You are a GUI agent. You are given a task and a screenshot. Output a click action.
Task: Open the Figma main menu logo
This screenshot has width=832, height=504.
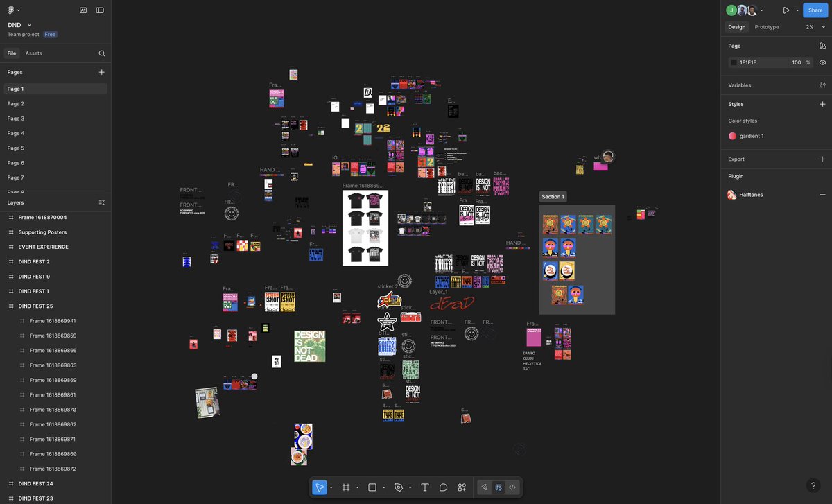(11, 10)
